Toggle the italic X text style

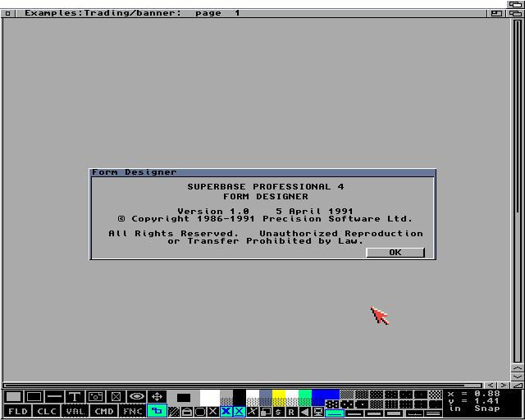pos(253,412)
